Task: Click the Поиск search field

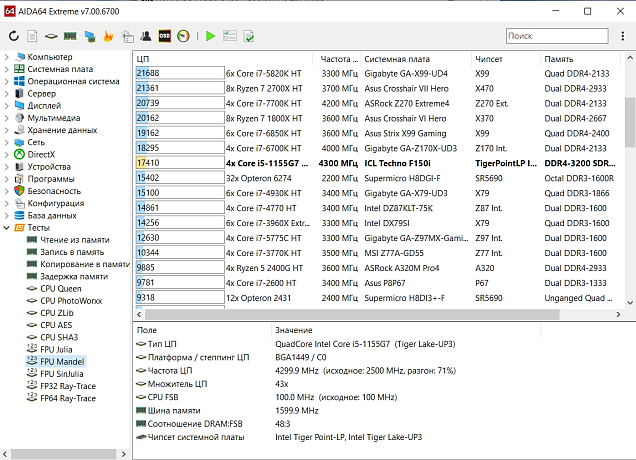Action: [557, 36]
